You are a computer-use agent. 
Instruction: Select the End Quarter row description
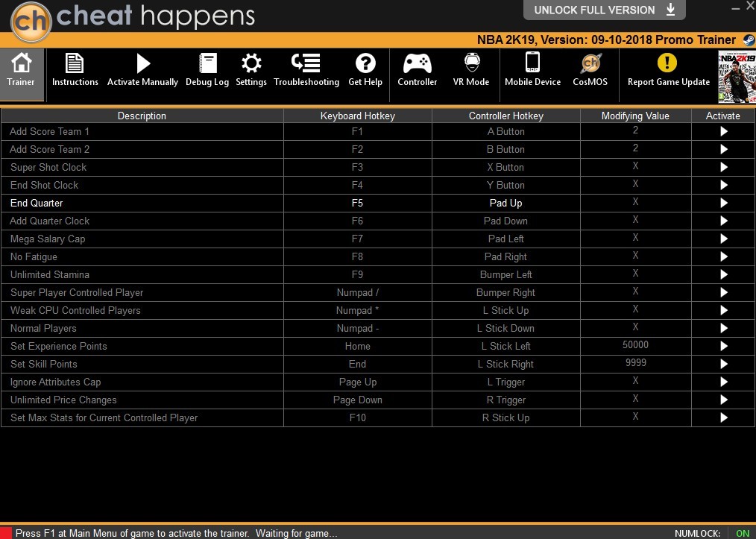pyautogui.click(x=37, y=203)
